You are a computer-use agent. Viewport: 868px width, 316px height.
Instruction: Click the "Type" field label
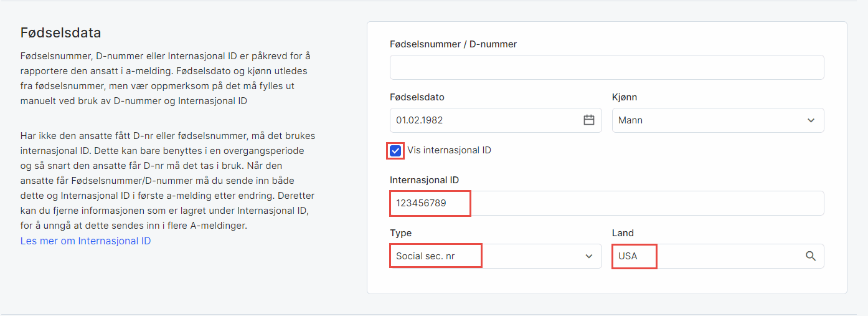coord(400,233)
